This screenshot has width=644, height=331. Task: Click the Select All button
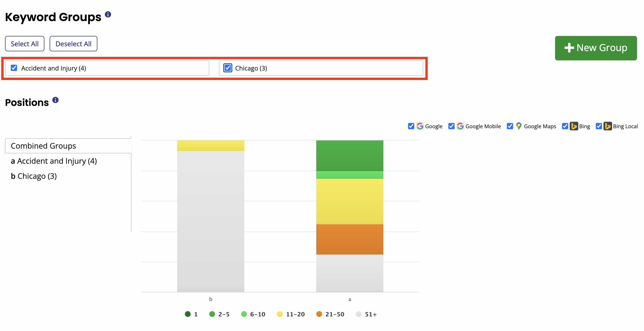coord(24,44)
